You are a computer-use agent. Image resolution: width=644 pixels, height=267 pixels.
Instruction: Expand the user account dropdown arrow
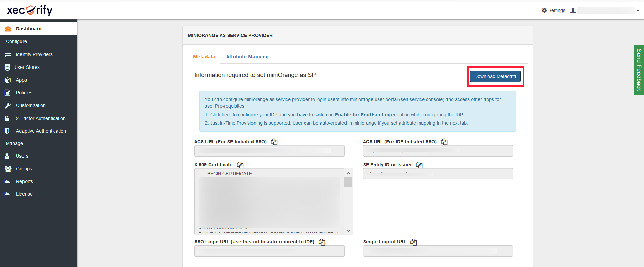click(x=638, y=11)
